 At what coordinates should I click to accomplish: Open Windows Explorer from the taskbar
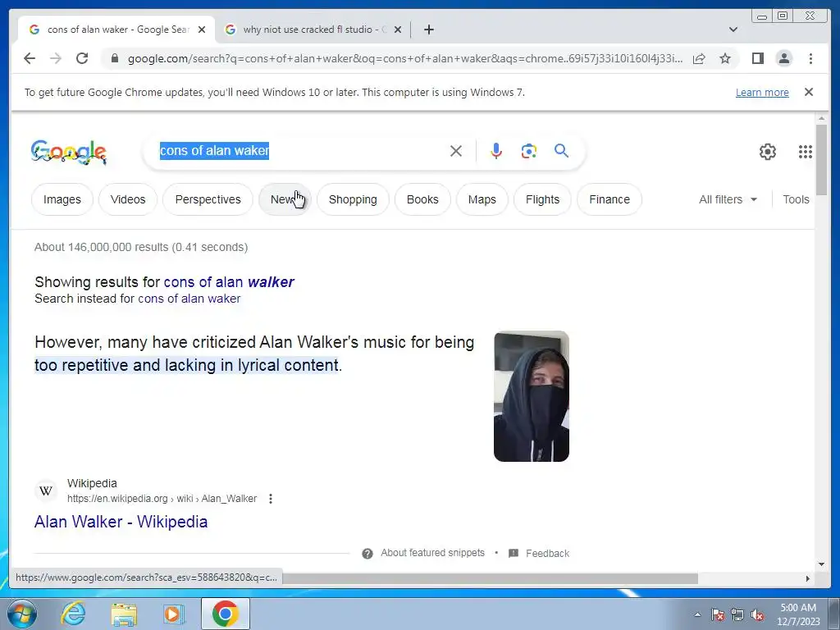click(124, 614)
